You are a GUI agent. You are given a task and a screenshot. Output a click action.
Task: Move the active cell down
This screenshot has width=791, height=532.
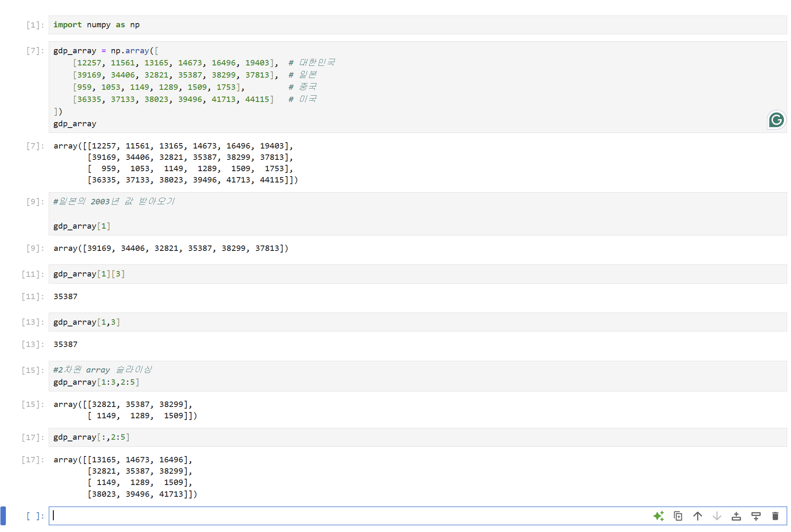point(717,516)
